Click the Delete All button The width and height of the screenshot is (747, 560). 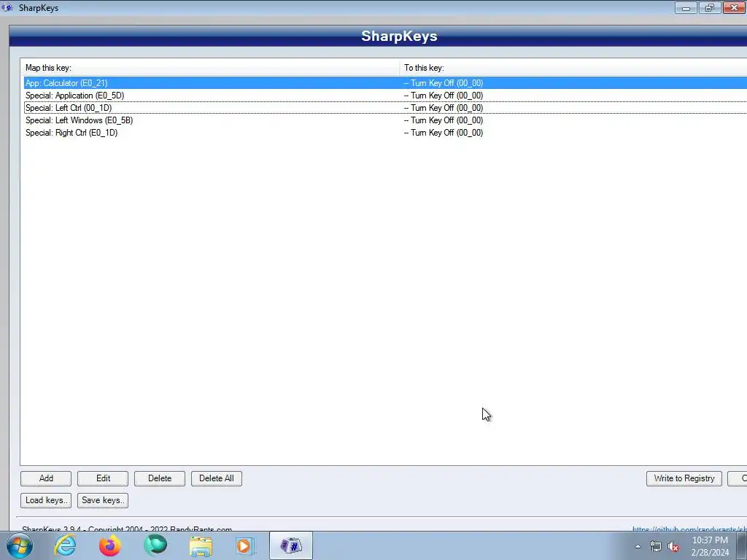click(216, 478)
